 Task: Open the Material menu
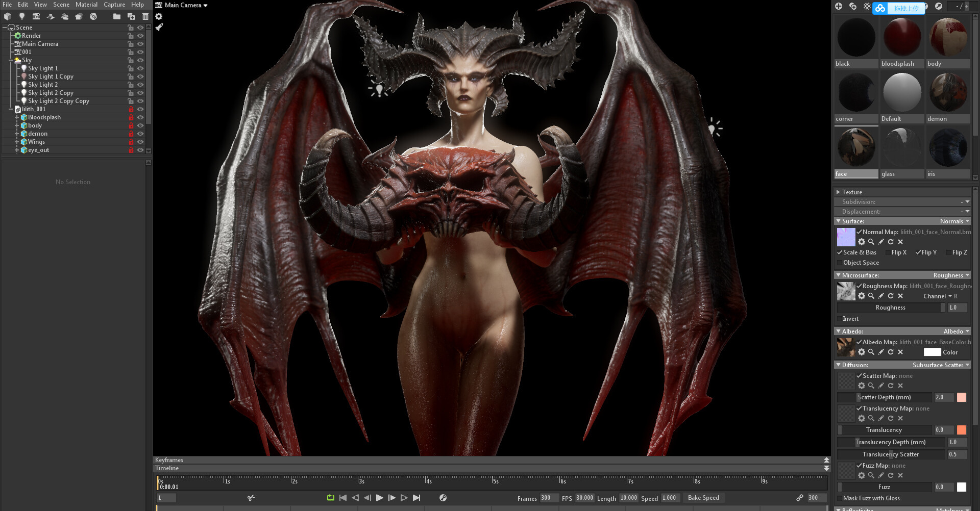[86, 5]
